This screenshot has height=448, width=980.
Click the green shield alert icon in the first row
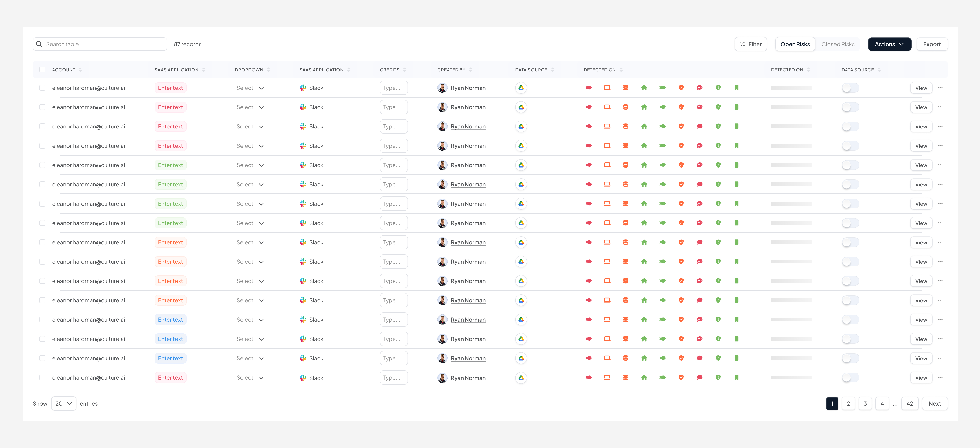coord(718,88)
